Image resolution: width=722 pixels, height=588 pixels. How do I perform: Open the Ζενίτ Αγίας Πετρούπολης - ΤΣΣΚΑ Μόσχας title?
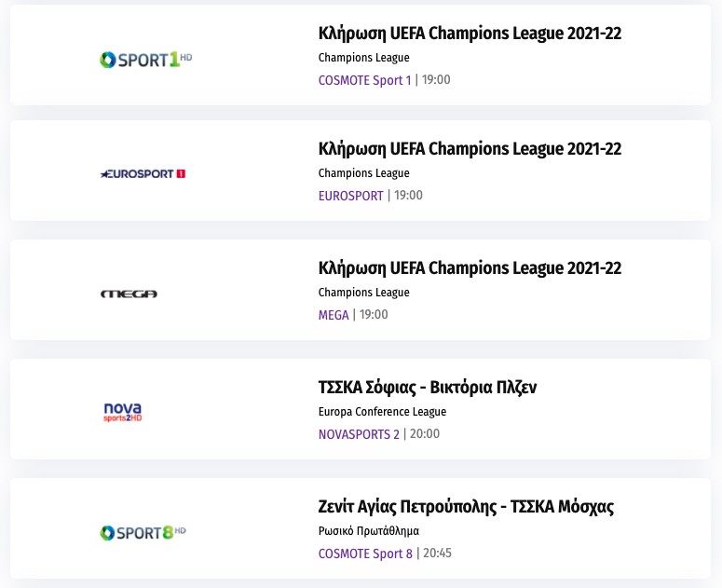tap(466, 507)
